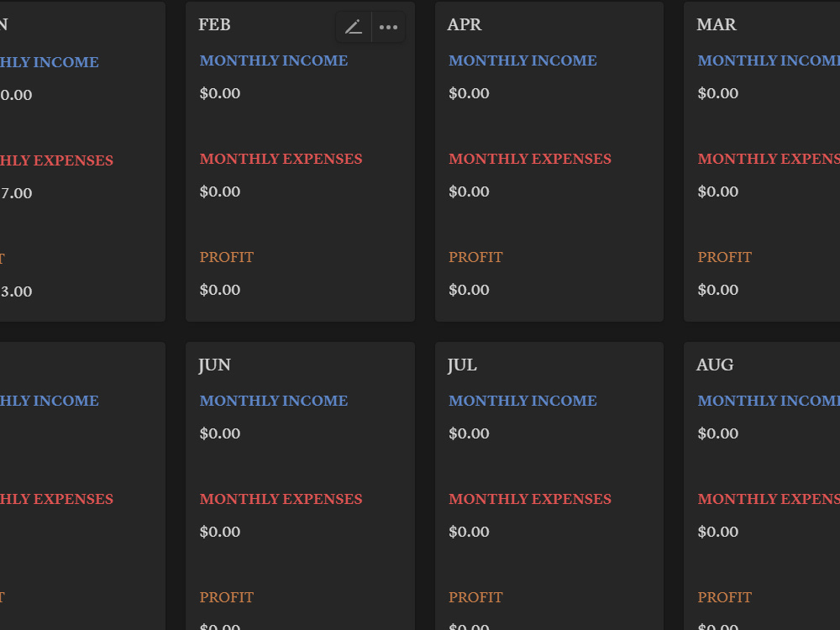Viewport: 840px width, 630px height.
Task: Click MONTHLY INCOME label on FEB card
Action: pyautogui.click(x=274, y=60)
